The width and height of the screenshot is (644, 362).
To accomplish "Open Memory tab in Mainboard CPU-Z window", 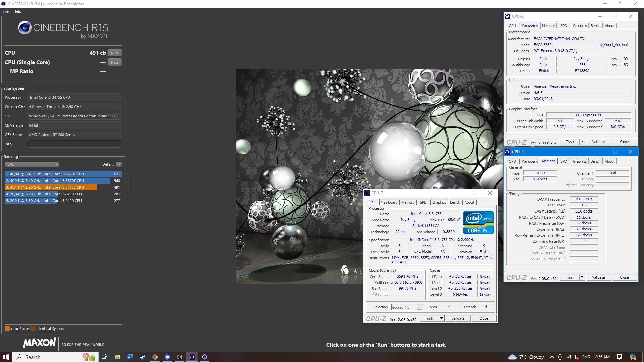I will [x=548, y=26].
